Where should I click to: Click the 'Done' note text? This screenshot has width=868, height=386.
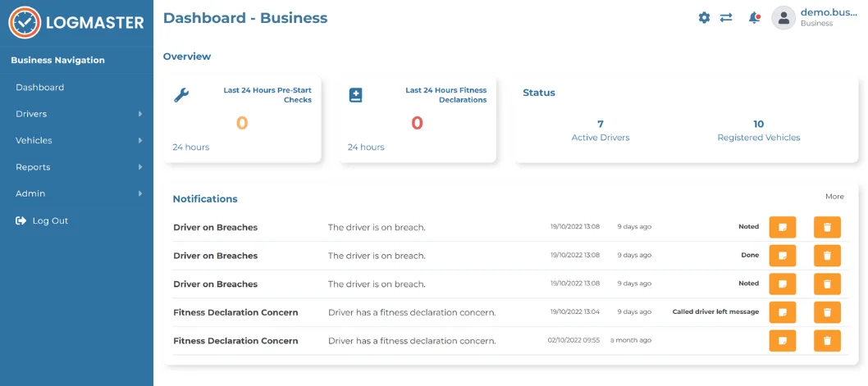[750, 256]
